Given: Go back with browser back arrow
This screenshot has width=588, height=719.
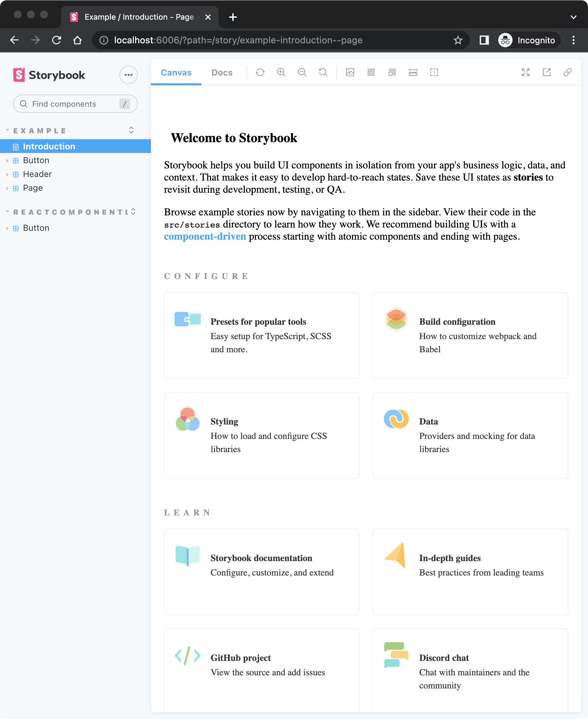Looking at the screenshot, I should [14, 40].
